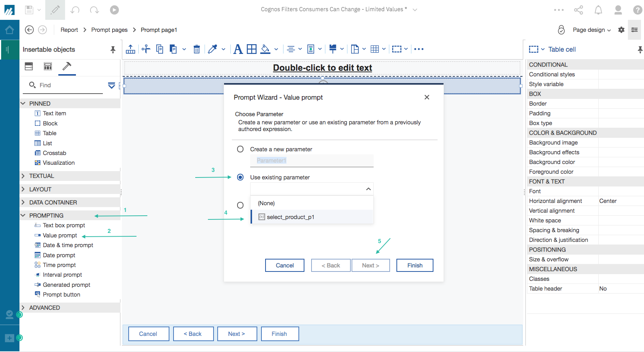Select Text box prompt item
Viewport: 644px width, 352px height.
pyautogui.click(x=64, y=225)
